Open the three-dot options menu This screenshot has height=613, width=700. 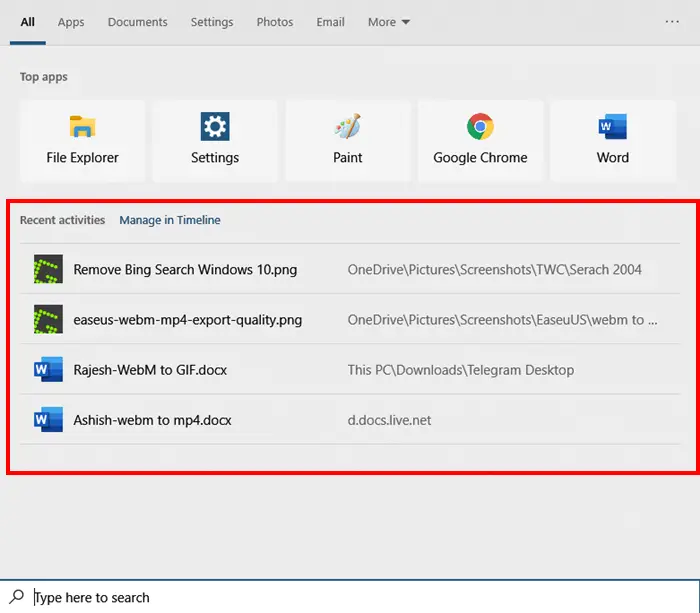[x=672, y=22]
